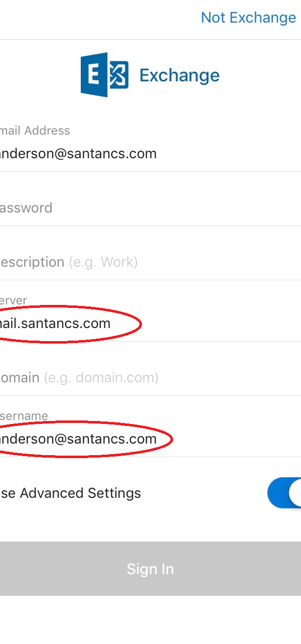This screenshot has width=301, height=644.
Task: Tap the blue Exchange logo icon
Action: click(105, 75)
